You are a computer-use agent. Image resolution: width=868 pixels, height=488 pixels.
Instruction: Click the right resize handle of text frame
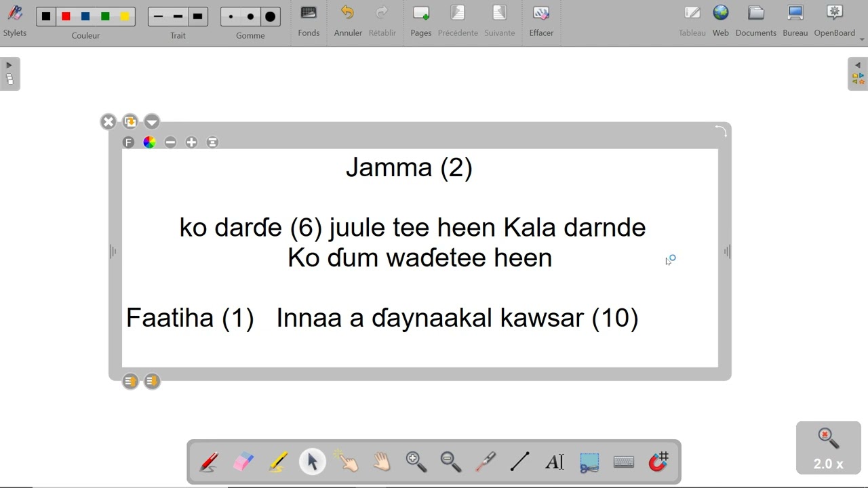point(727,252)
